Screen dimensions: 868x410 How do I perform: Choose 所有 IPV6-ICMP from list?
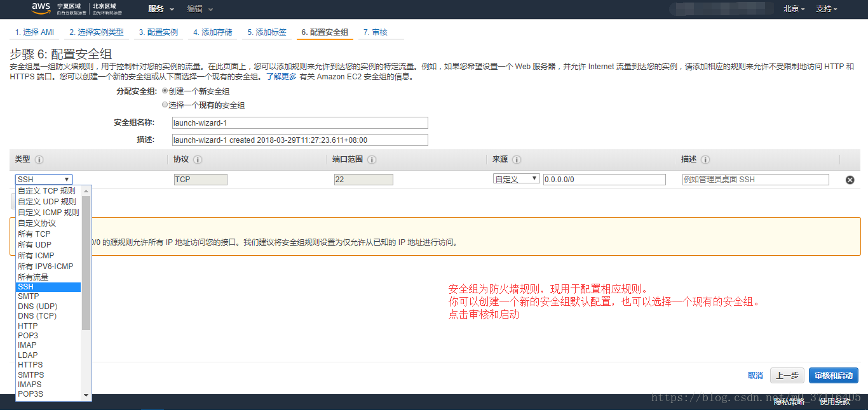tap(49, 267)
